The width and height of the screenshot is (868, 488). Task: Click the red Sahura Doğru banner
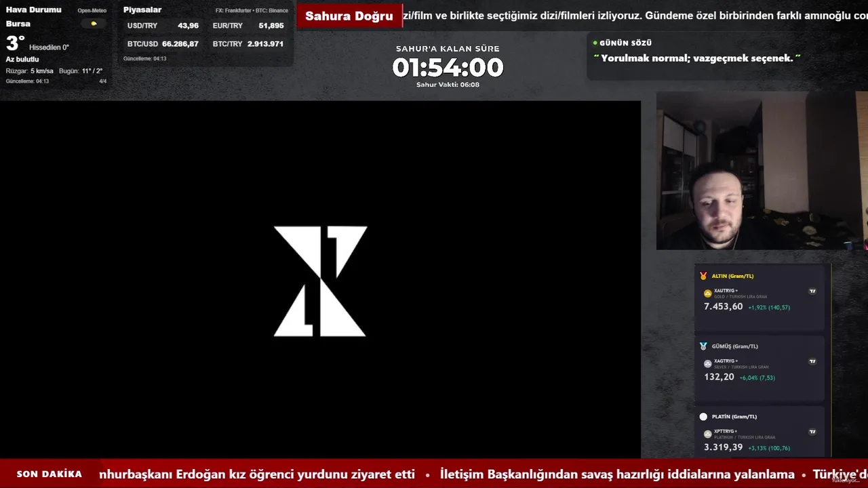[x=349, y=16]
